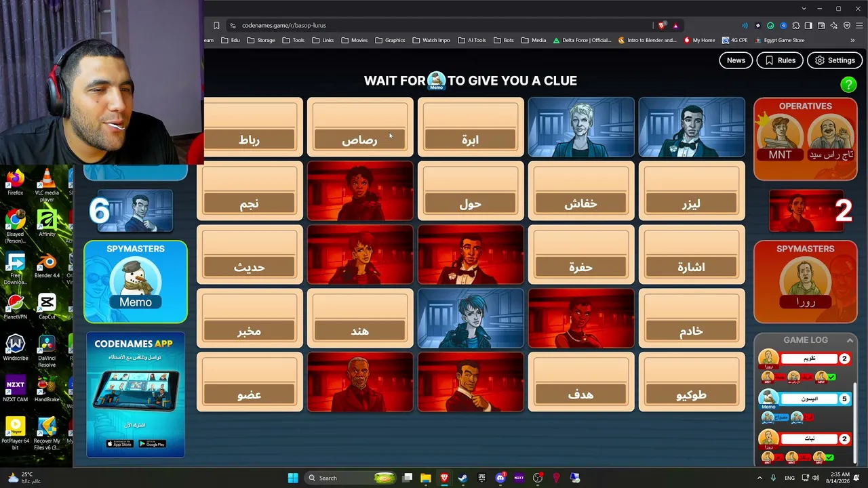Open the NZXT CAM desktop shortcut
Image resolution: width=868 pixels, height=488 pixels.
tap(15, 389)
